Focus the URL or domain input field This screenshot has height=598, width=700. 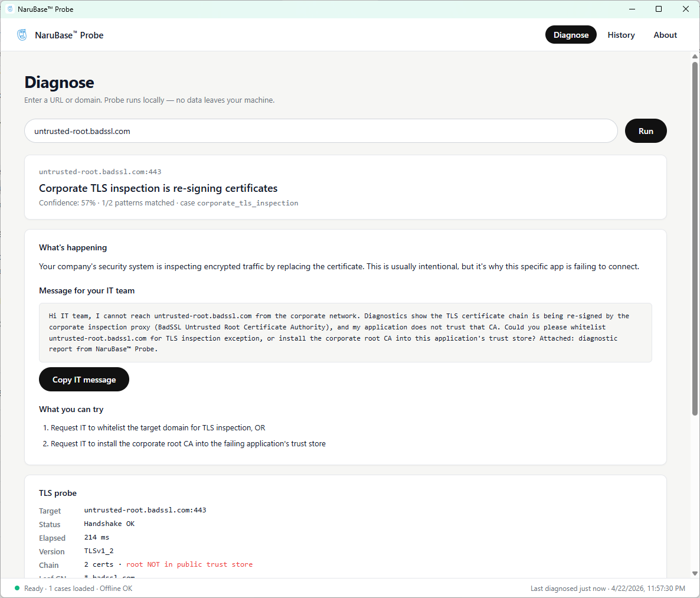[x=320, y=131]
